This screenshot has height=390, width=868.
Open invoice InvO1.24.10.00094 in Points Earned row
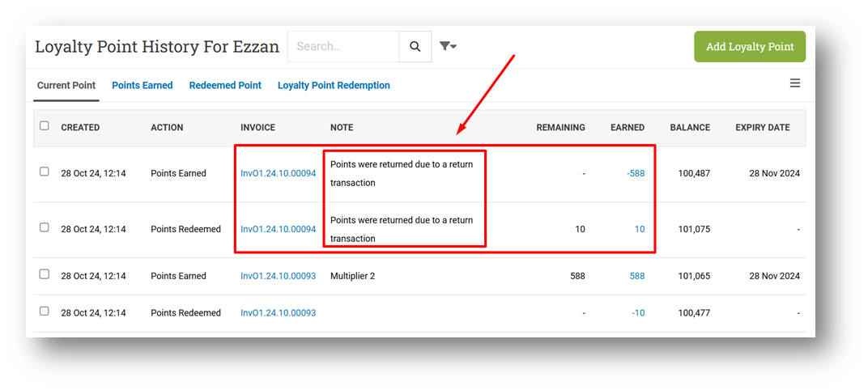(279, 173)
